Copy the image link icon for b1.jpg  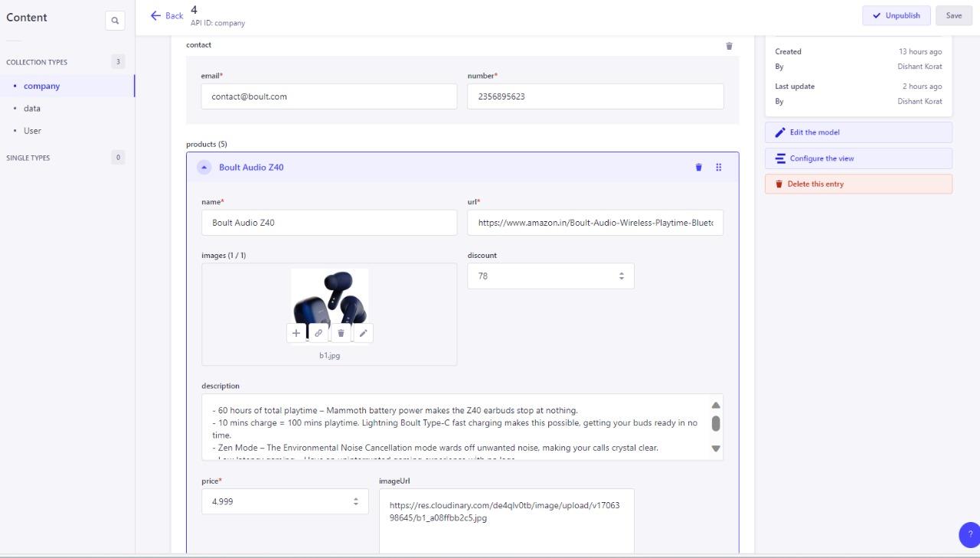(x=318, y=333)
